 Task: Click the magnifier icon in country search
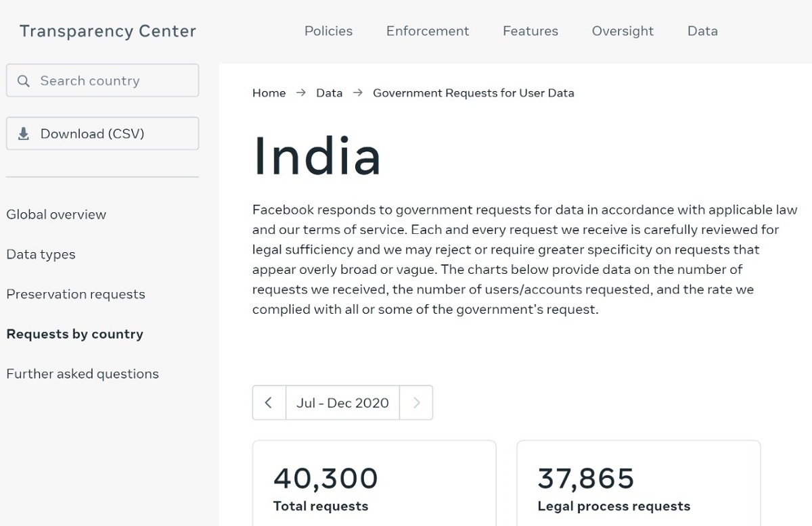[23, 81]
